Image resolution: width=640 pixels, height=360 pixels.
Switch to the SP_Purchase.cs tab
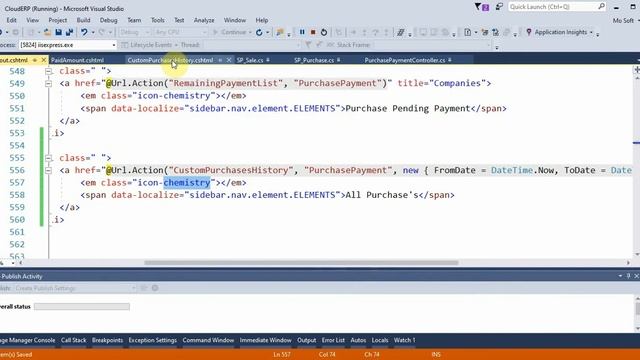[314, 60]
